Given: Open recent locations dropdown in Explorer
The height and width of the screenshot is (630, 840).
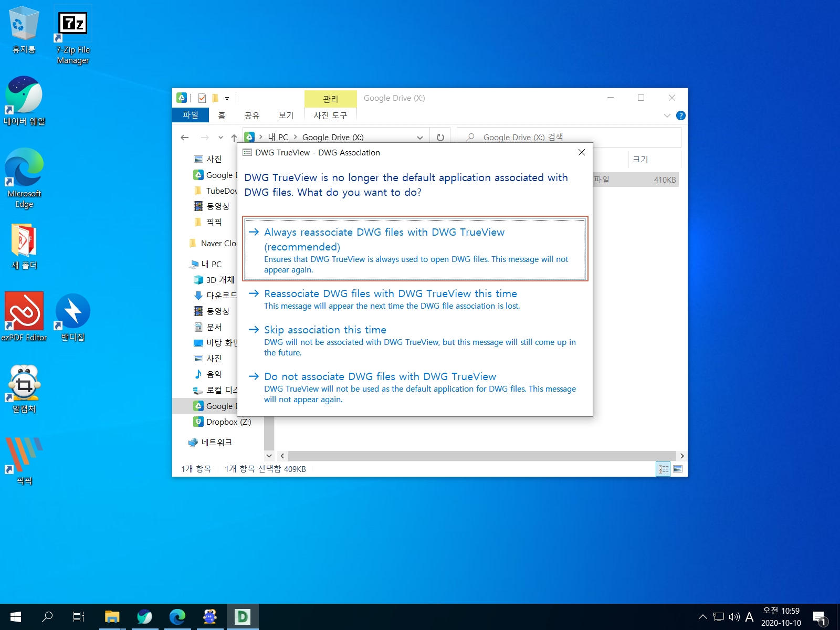Looking at the screenshot, I should click(x=220, y=138).
